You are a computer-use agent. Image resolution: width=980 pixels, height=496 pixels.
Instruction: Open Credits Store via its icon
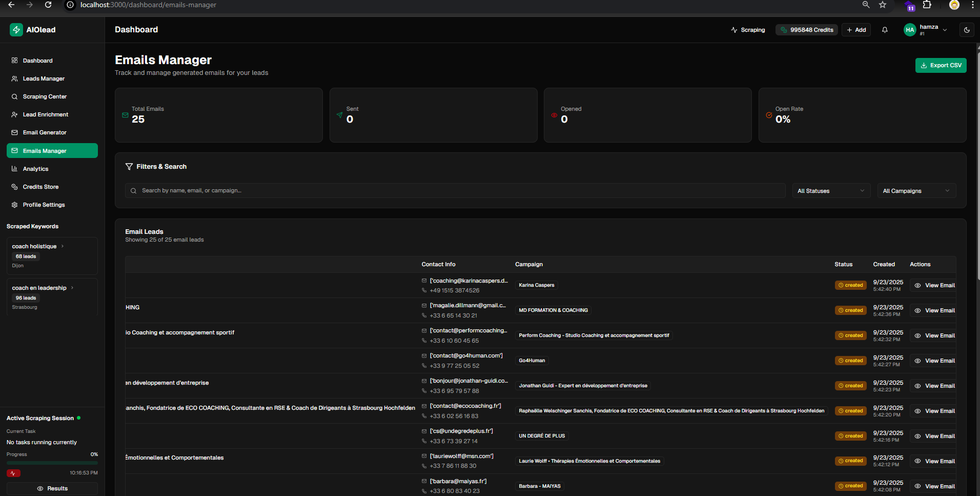pyautogui.click(x=14, y=187)
